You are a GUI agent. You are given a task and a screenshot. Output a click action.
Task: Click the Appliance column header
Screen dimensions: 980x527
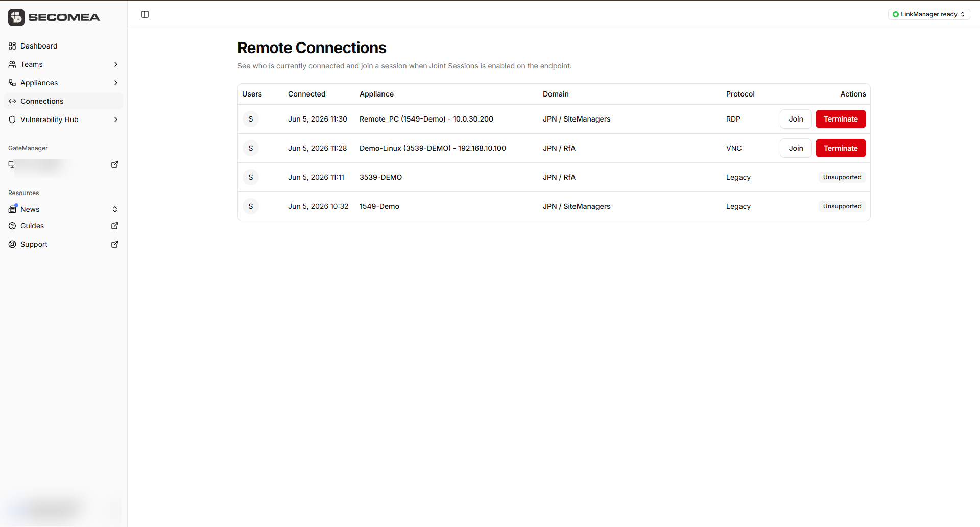click(x=376, y=94)
